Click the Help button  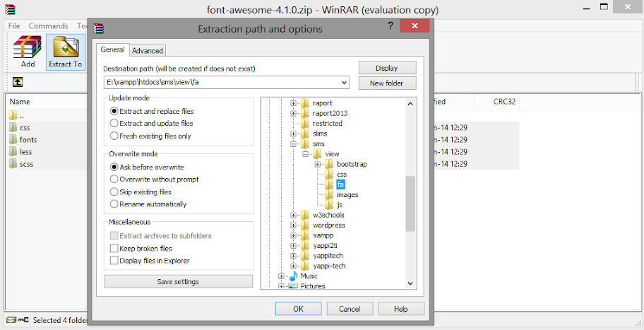coord(401,309)
